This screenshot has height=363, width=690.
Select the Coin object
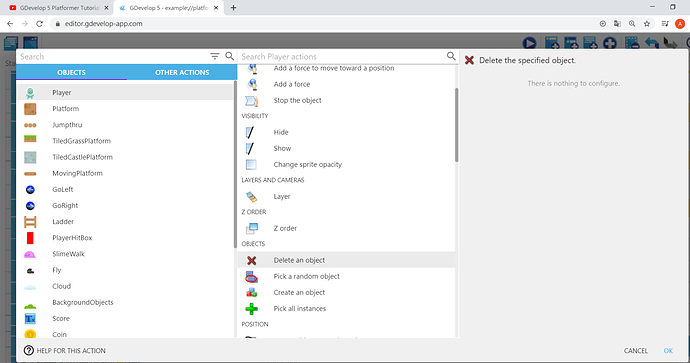[x=125, y=333]
